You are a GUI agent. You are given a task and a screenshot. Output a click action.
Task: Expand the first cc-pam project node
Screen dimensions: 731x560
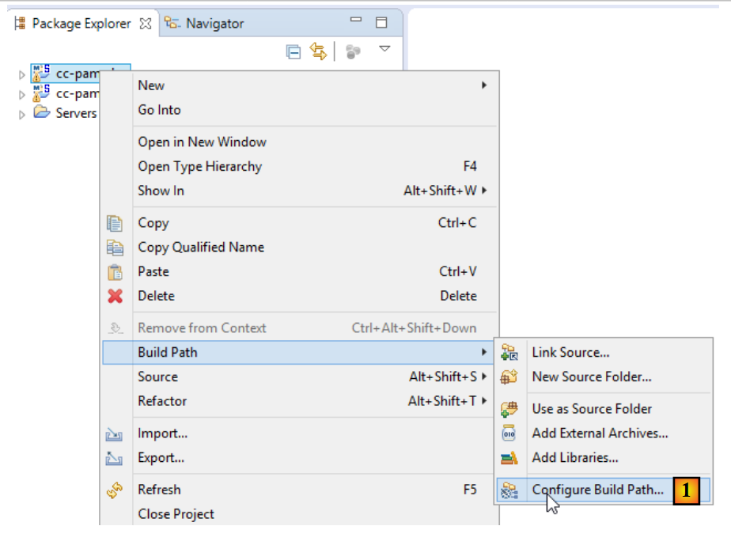[x=21, y=74]
